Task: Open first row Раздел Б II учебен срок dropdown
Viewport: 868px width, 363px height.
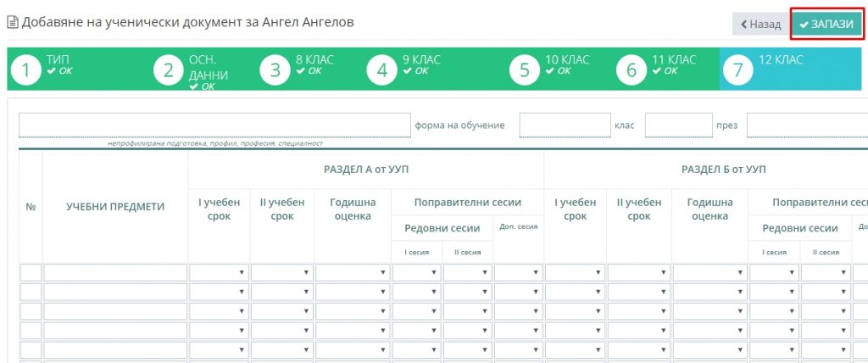Action: click(x=639, y=272)
